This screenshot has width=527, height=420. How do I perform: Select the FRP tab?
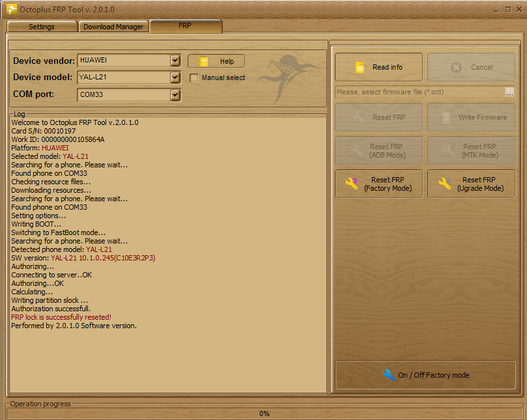click(x=185, y=26)
